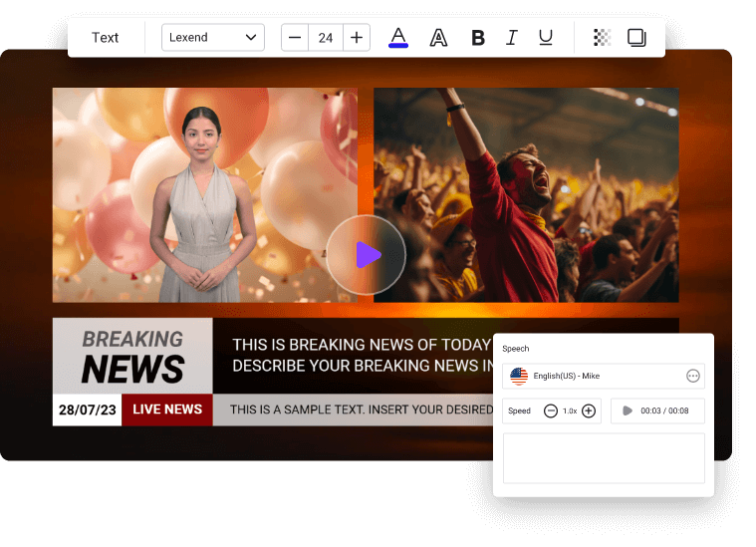Viewport: 756px width, 547px height.
Task: Play the video with center play button
Action: 366,255
